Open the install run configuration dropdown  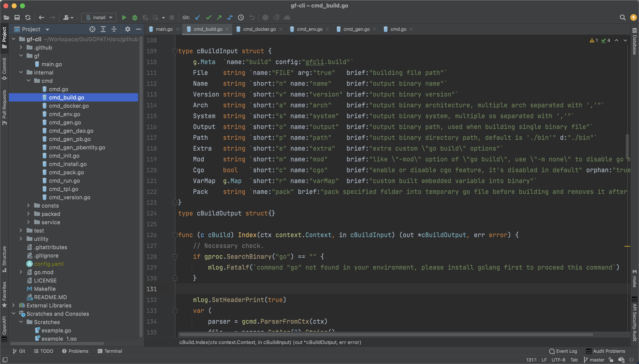coord(99,17)
